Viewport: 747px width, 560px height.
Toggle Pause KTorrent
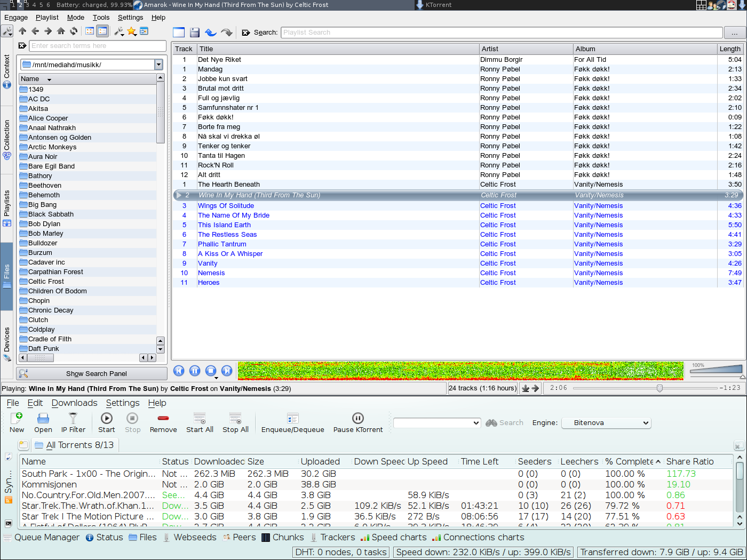point(358,423)
